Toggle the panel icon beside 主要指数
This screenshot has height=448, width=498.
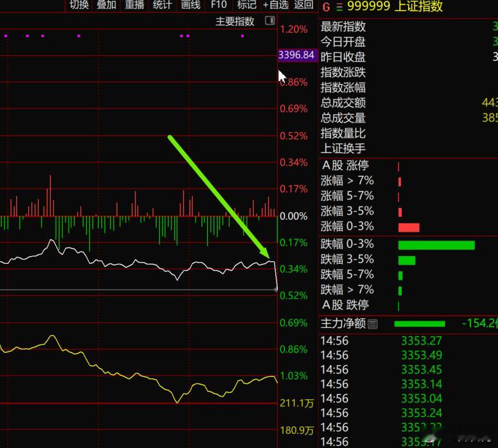(270, 21)
